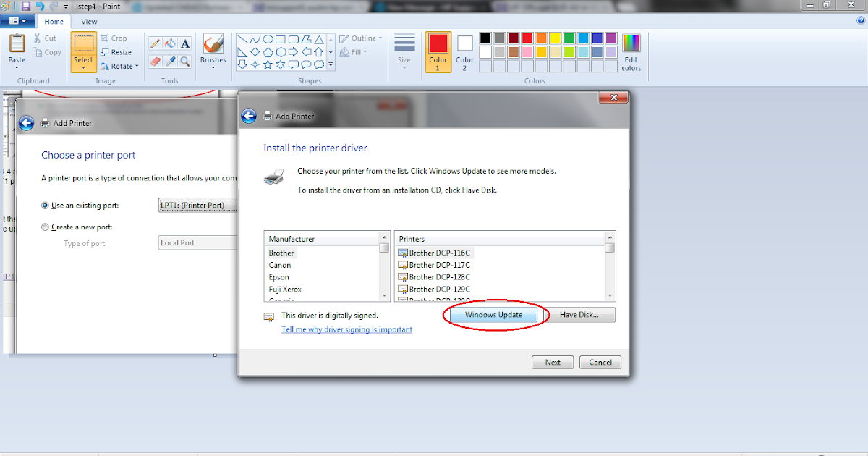Pick the yellow color swatch
Image resolution: width=868 pixels, height=456 pixels.
556,38
